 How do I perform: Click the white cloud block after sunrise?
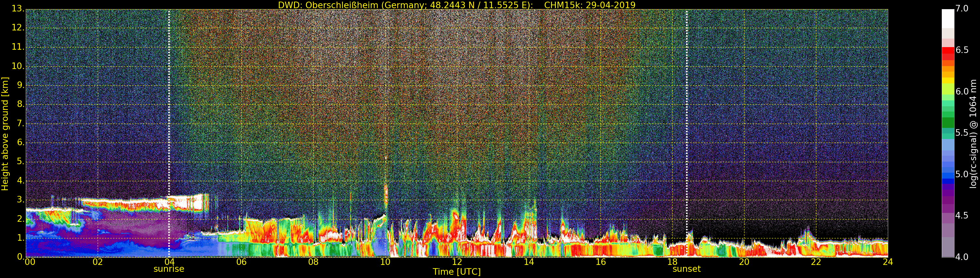[187, 202]
